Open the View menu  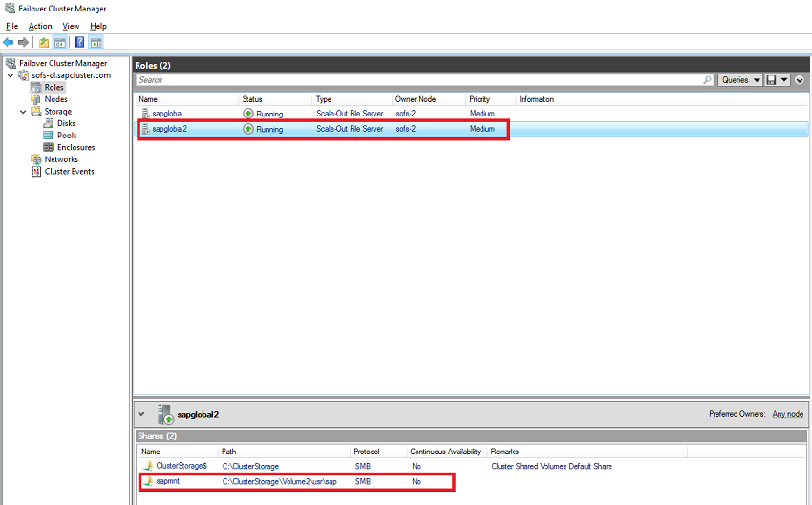tap(71, 26)
